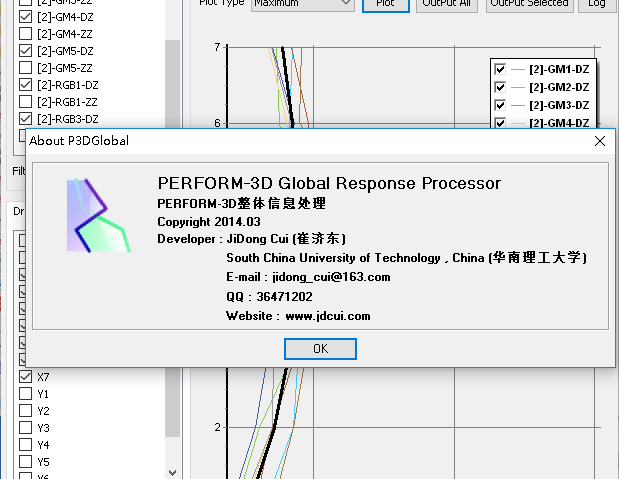Image resolution: width=619 pixels, height=479 pixels.
Task: Click the OutPut All button
Action: point(446,4)
